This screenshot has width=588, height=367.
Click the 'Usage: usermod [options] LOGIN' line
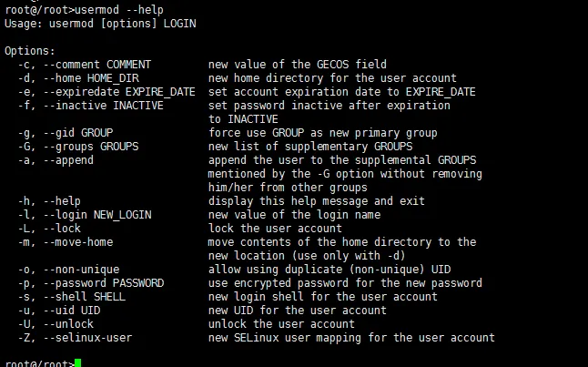(98, 22)
